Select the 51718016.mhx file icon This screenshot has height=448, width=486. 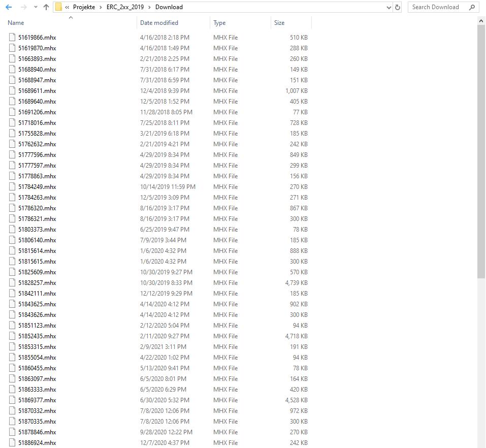pos(12,123)
